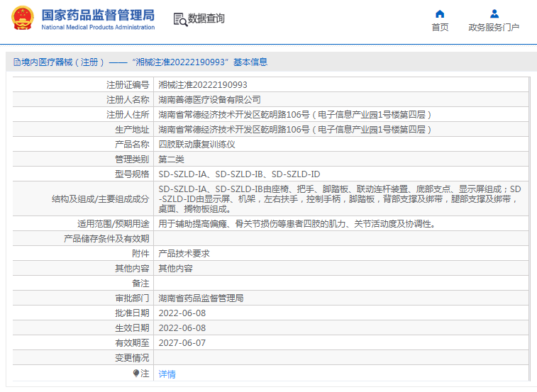Select model specs SD-SZLD-IA、SD-SZLD-IB、SD-SZLD-ID
This screenshot has height=392, width=537.
[239, 174]
